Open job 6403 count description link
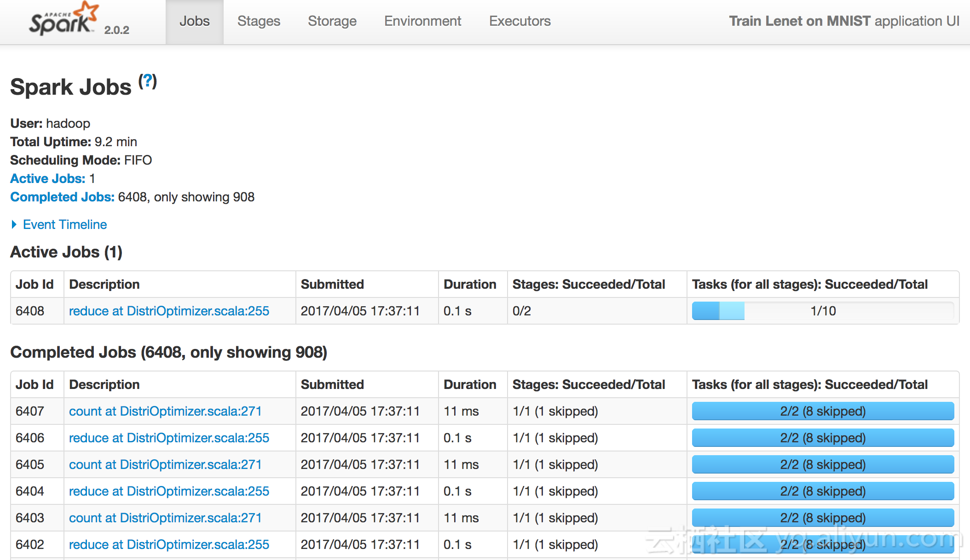The width and height of the screenshot is (970, 560). 165,518
